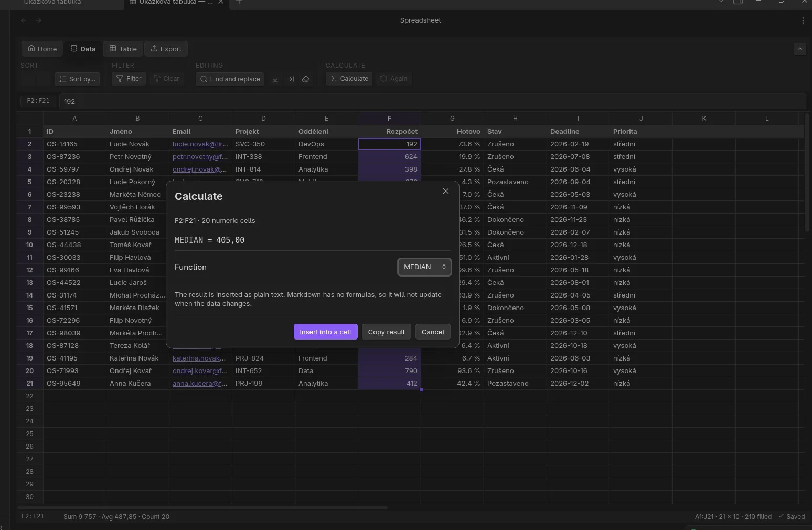Image resolution: width=812 pixels, height=530 pixels.
Task: Click the A1:J21 range info in status bar
Action: (733, 517)
